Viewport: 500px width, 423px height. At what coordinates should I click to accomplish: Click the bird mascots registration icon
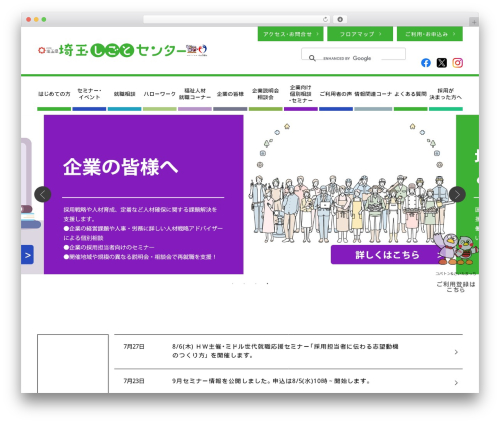pyautogui.click(x=456, y=249)
